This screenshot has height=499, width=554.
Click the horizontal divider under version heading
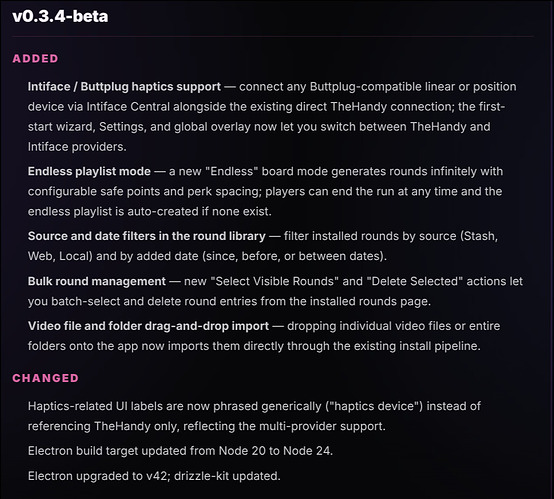point(273,36)
